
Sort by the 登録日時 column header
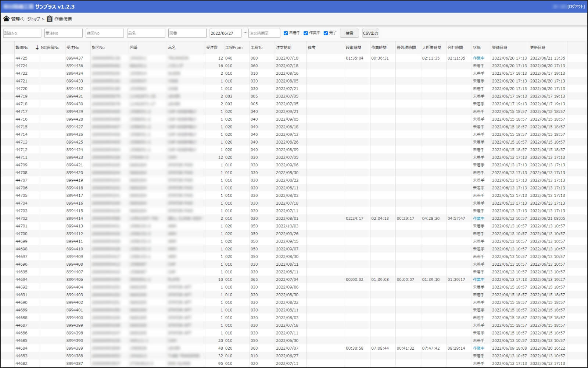click(499, 47)
